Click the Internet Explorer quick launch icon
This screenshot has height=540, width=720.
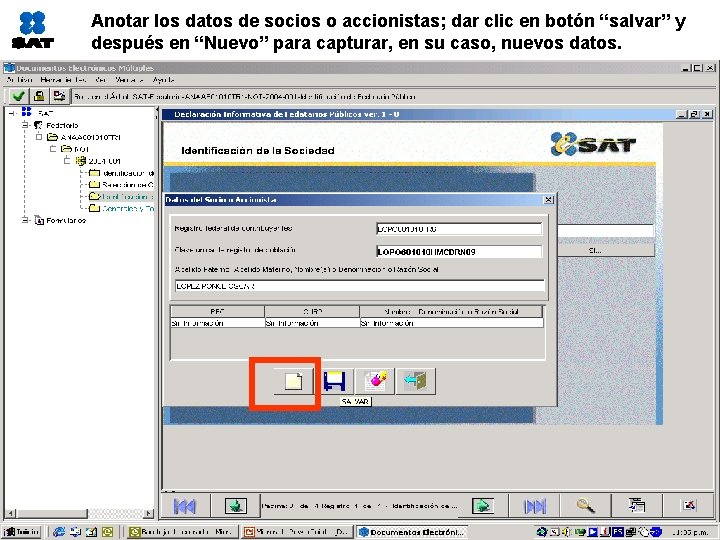click(x=59, y=532)
